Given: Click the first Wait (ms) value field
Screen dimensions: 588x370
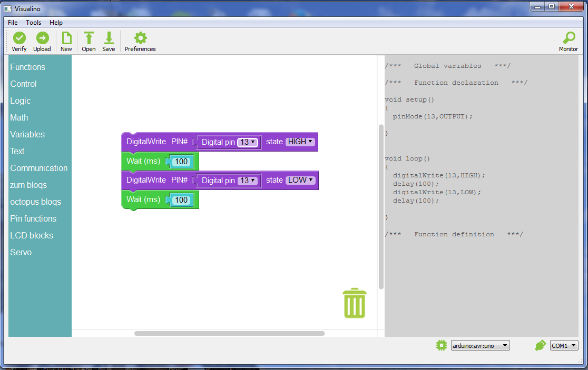Looking at the screenshot, I should click(181, 162).
